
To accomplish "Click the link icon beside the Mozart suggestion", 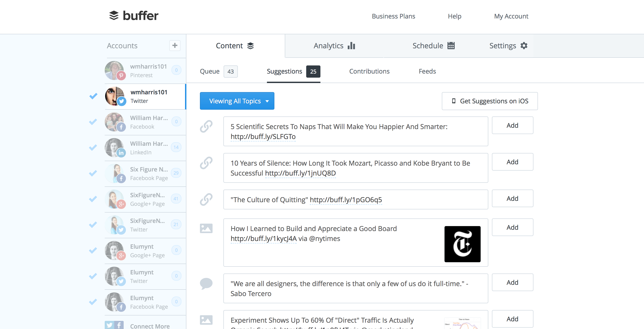I will 206,163.
